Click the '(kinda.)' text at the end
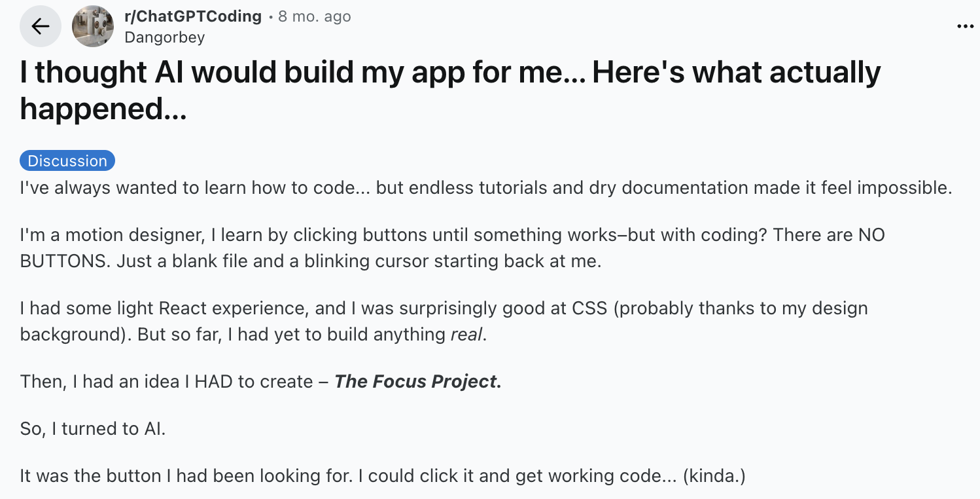980x499 pixels. tap(714, 476)
